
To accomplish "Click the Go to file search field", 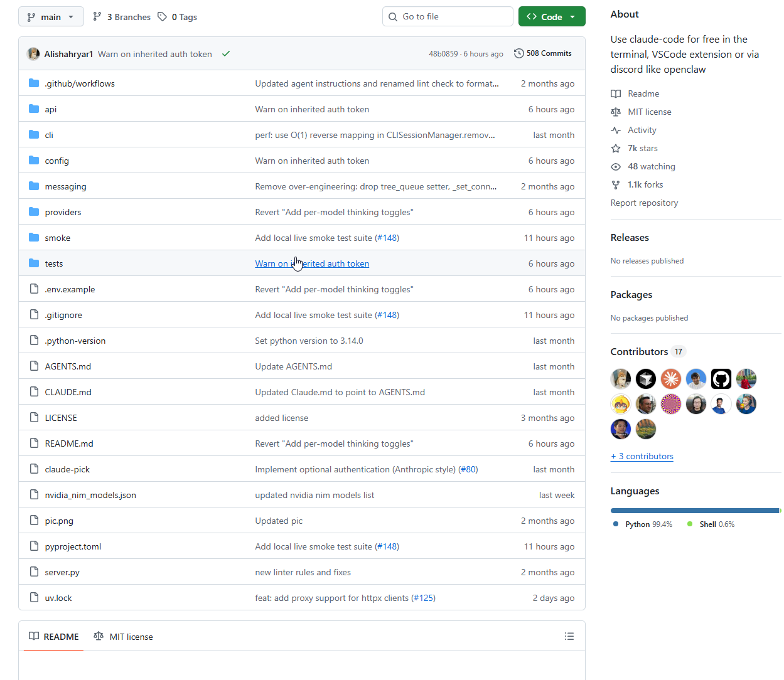I will 448,17.
